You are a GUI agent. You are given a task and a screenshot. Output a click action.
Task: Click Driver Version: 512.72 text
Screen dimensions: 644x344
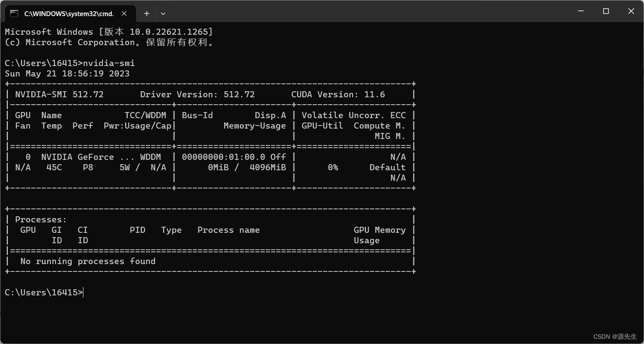point(198,94)
